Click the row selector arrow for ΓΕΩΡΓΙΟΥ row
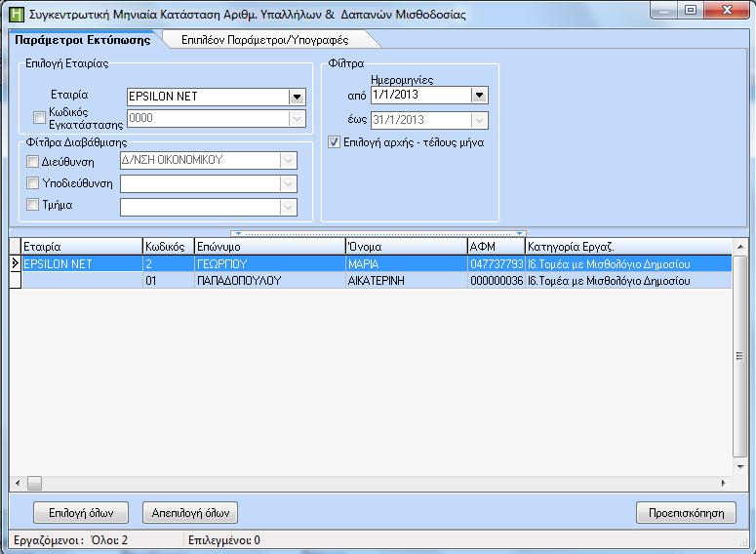 pyautogui.click(x=15, y=263)
